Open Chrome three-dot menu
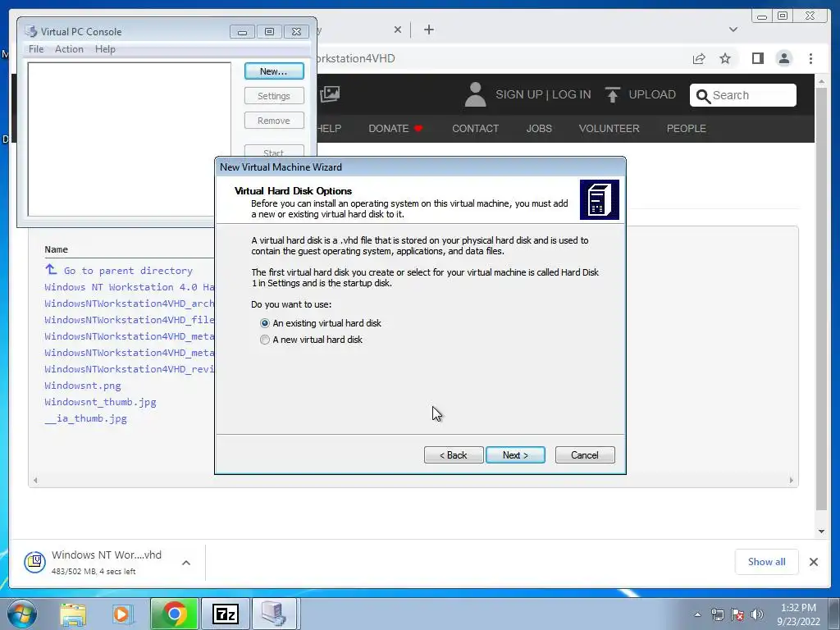This screenshot has height=630, width=840. [810, 58]
